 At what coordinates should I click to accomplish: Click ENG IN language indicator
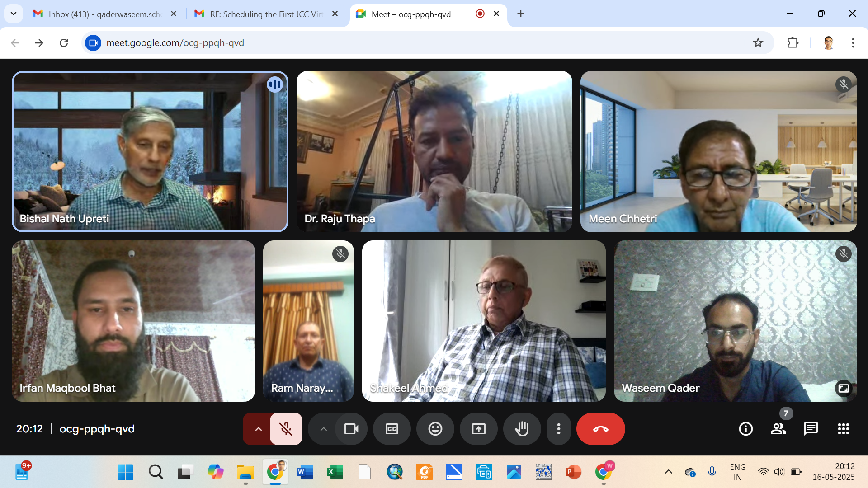[737, 472]
